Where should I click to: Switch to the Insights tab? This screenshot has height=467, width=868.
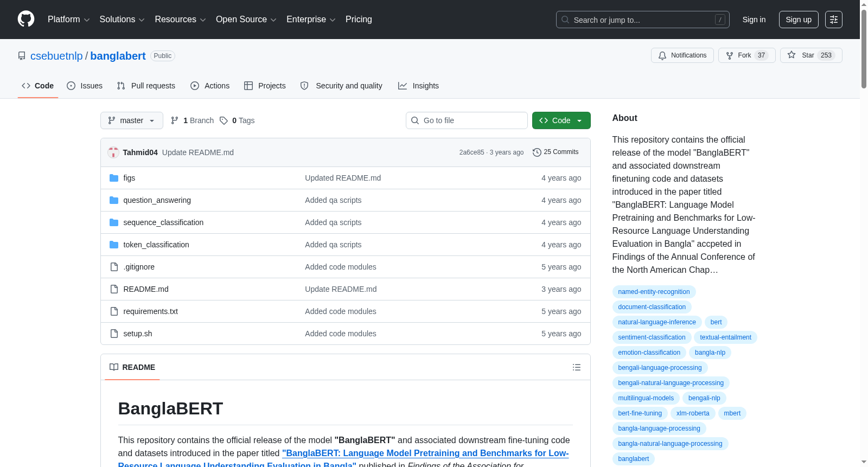pyautogui.click(x=418, y=86)
